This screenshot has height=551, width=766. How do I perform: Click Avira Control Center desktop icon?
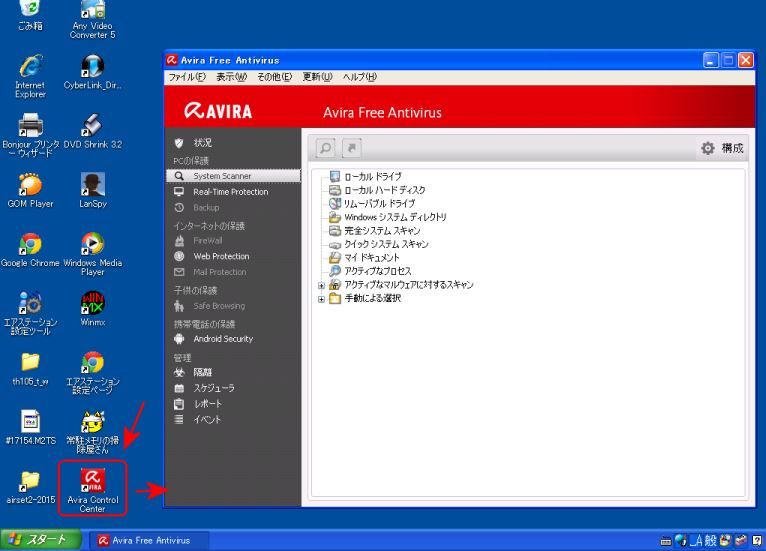92,488
